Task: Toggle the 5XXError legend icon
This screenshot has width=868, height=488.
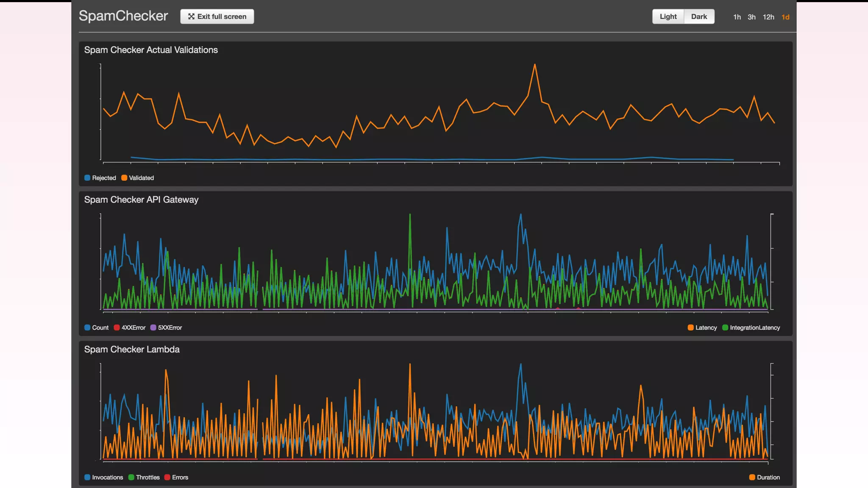Action: 153,327
